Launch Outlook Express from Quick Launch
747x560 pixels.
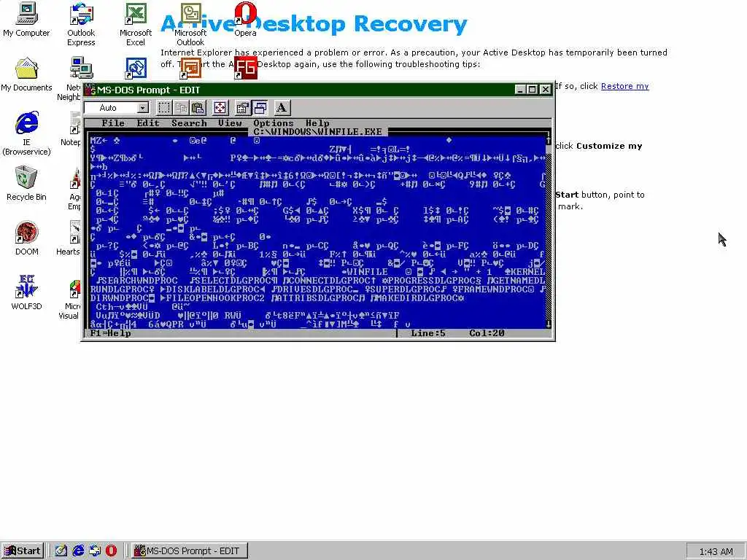tap(95, 551)
